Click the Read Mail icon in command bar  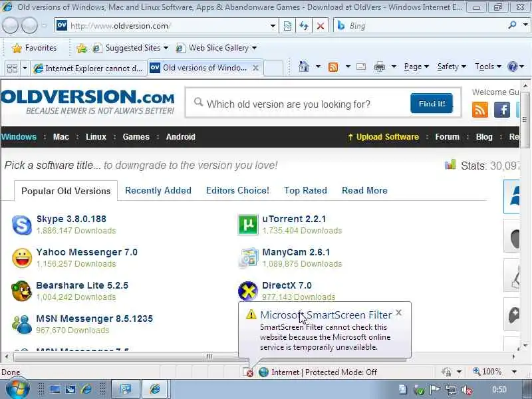361,66
